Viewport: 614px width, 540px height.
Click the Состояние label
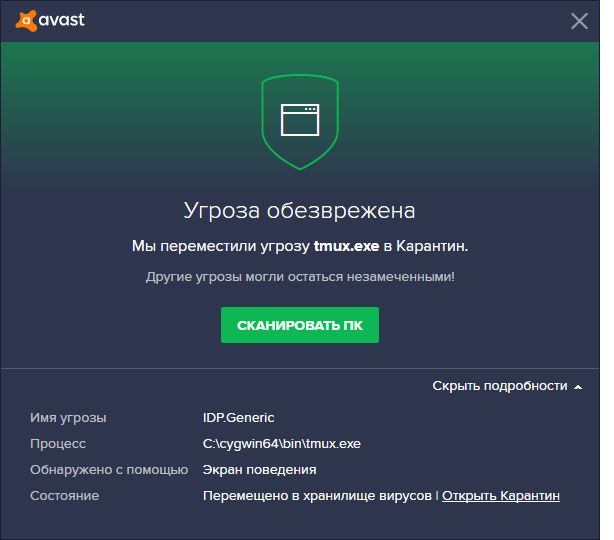(65, 496)
